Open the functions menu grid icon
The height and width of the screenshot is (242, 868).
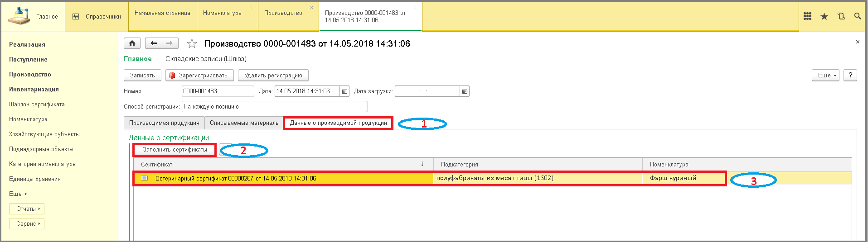click(x=807, y=16)
